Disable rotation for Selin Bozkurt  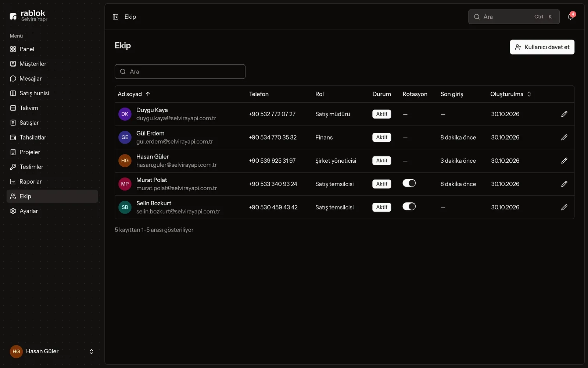tap(409, 206)
